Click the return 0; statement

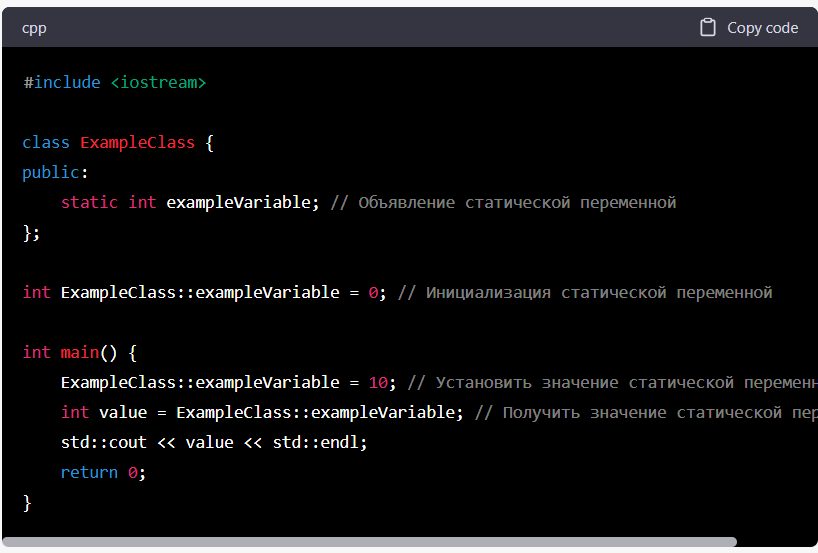(x=103, y=473)
